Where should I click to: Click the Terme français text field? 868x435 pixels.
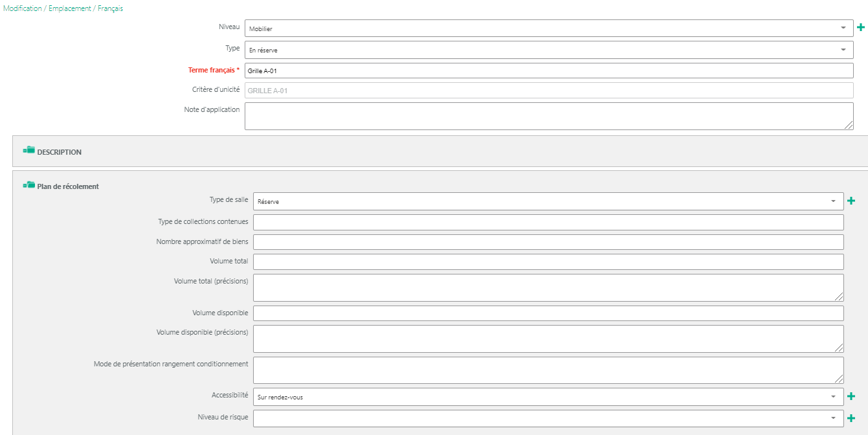pos(548,71)
